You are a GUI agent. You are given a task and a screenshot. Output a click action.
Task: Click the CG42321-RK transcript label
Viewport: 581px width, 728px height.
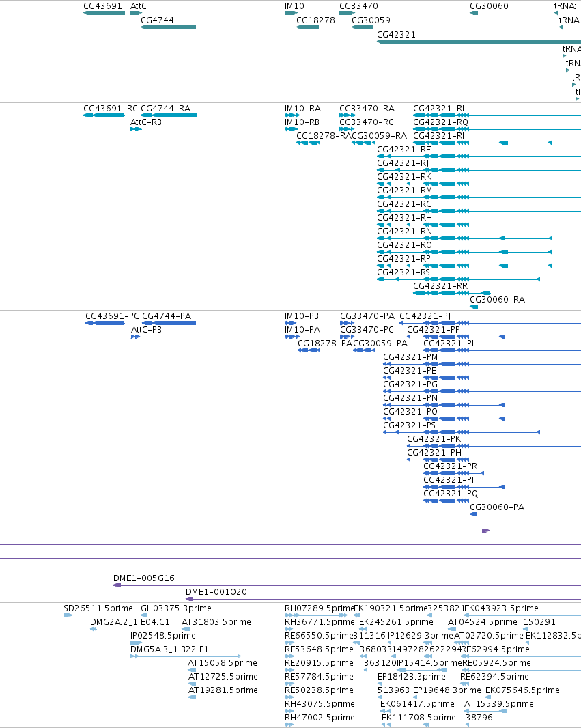click(404, 177)
